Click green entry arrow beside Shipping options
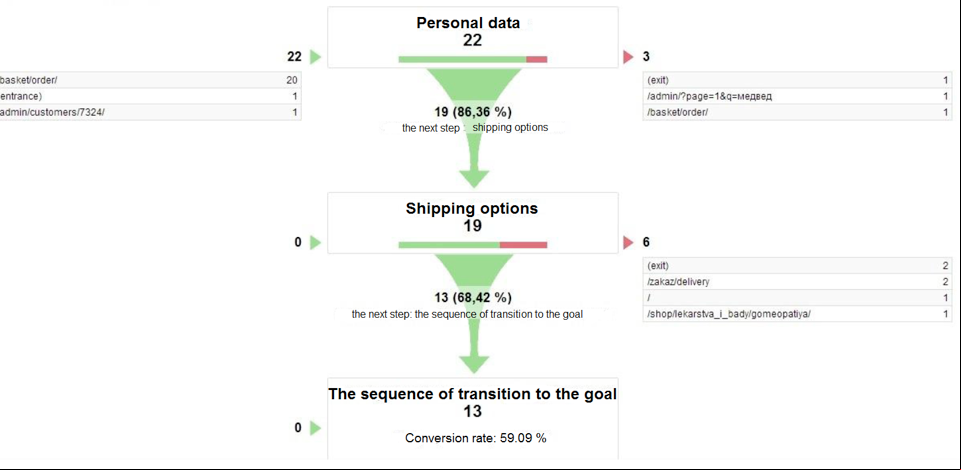961x470 pixels. pos(315,243)
